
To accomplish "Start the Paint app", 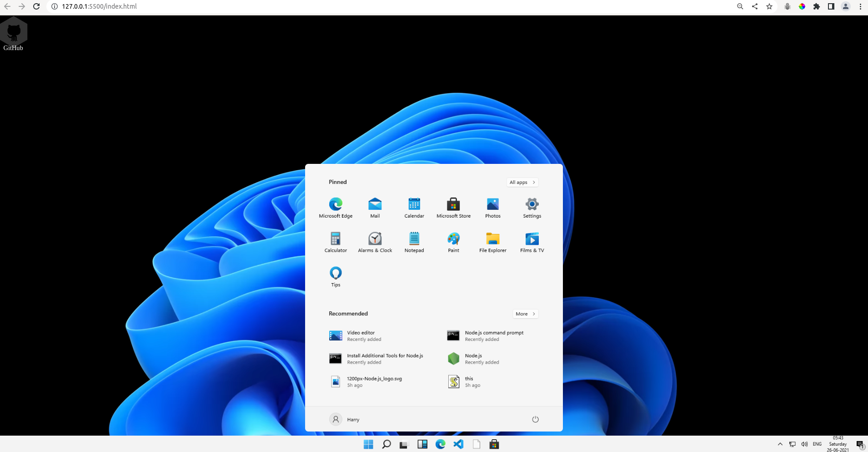I will 453,241.
